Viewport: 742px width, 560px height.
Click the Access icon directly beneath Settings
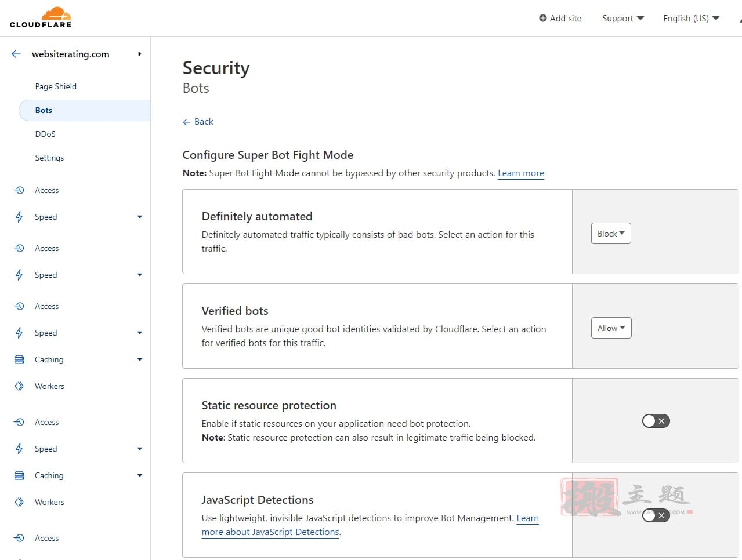19,190
